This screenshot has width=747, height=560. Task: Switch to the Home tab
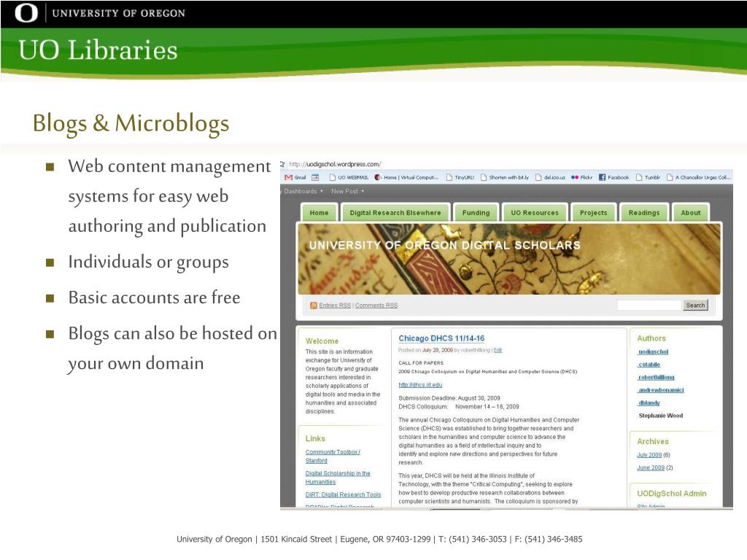click(x=320, y=213)
